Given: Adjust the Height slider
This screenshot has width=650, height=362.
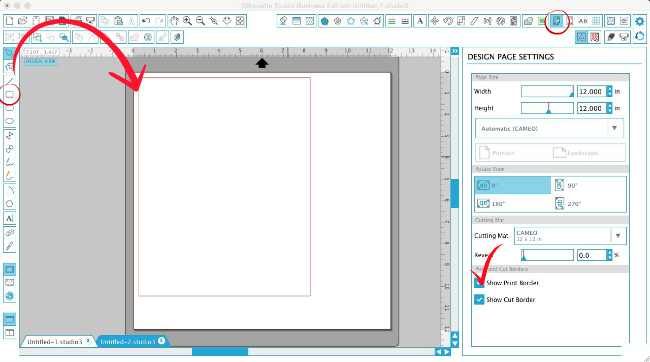Looking at the screenshot, I should pyautogui.click(x=547, y=108).
